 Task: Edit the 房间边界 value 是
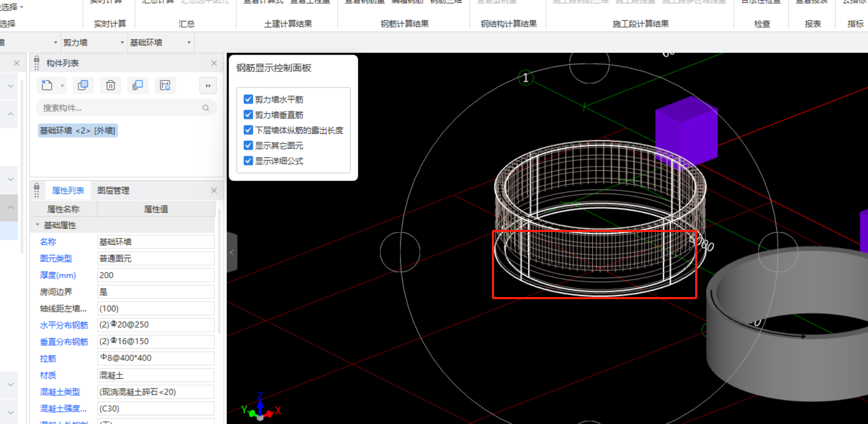(156, 292)
